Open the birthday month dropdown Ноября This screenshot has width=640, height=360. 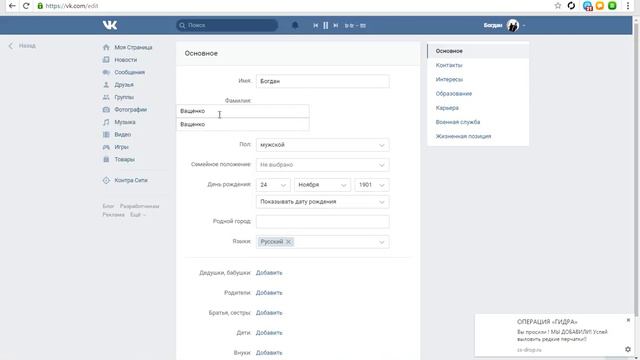pyautogui.click(x=322, y=185)
